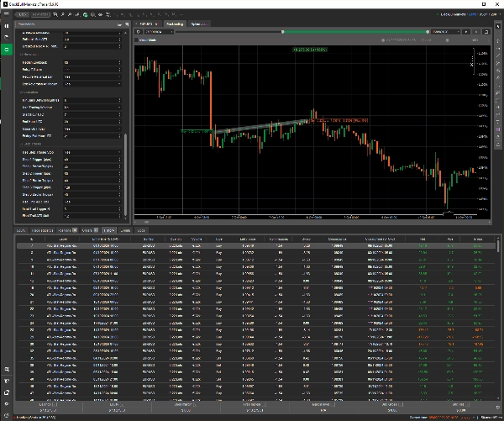504x421 pixels.
Task: Open backtesting settings gear icon
Action: 139,32
